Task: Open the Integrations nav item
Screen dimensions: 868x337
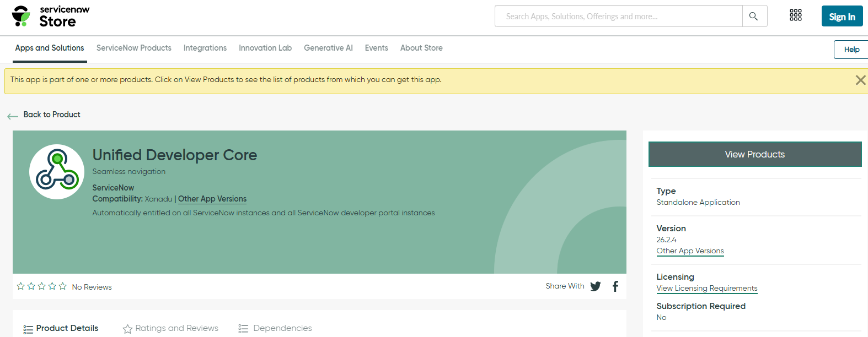Action: click(x=205, y=48)
